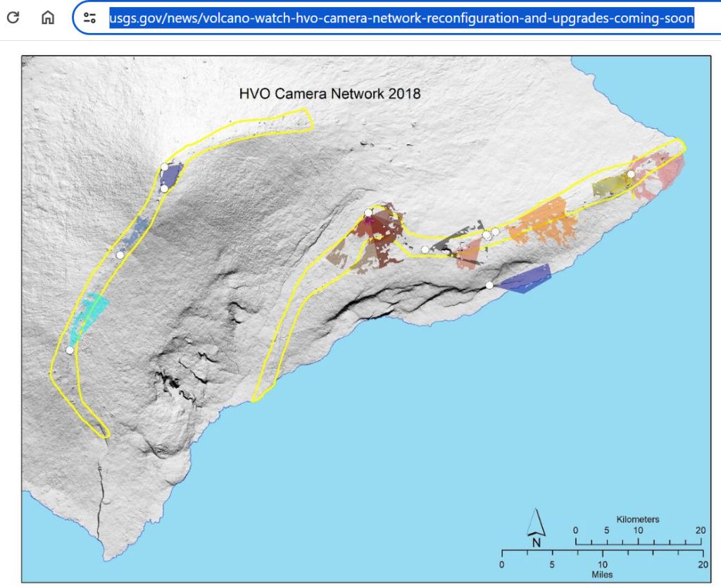Screen dimensions: 721x588
Task: Click the north arrow compass symbol
Action: [x=537, y=528]
